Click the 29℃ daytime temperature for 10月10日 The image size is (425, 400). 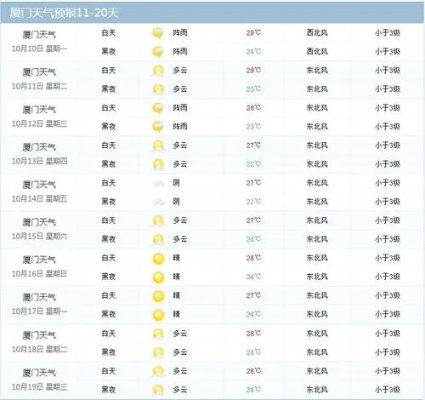(253, 33)
